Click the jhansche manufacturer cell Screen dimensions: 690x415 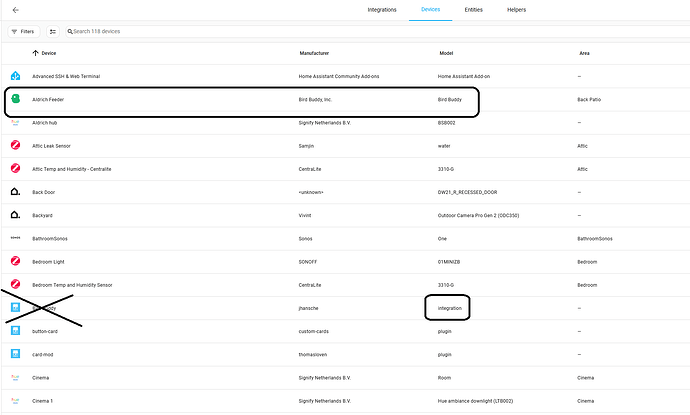[308, 308]
